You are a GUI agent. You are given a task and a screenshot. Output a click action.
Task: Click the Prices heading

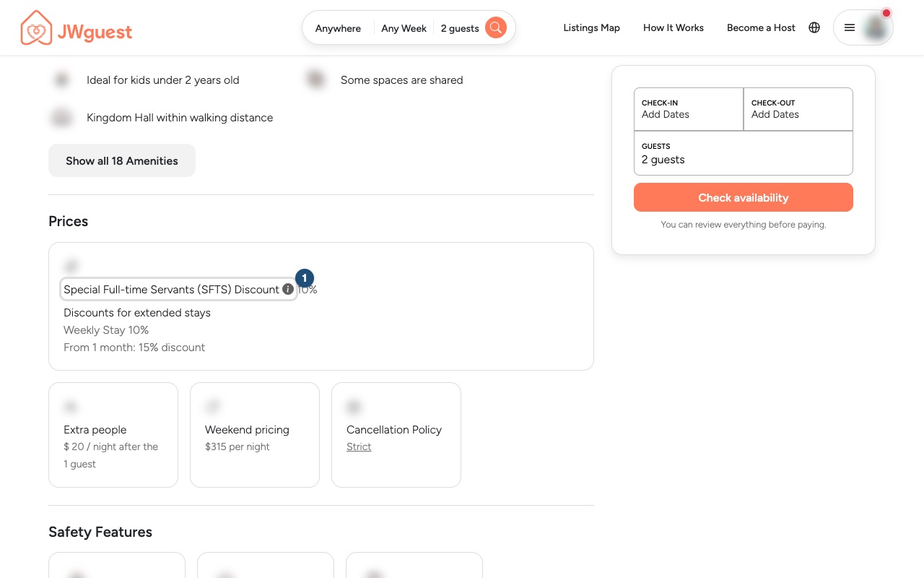69,221
